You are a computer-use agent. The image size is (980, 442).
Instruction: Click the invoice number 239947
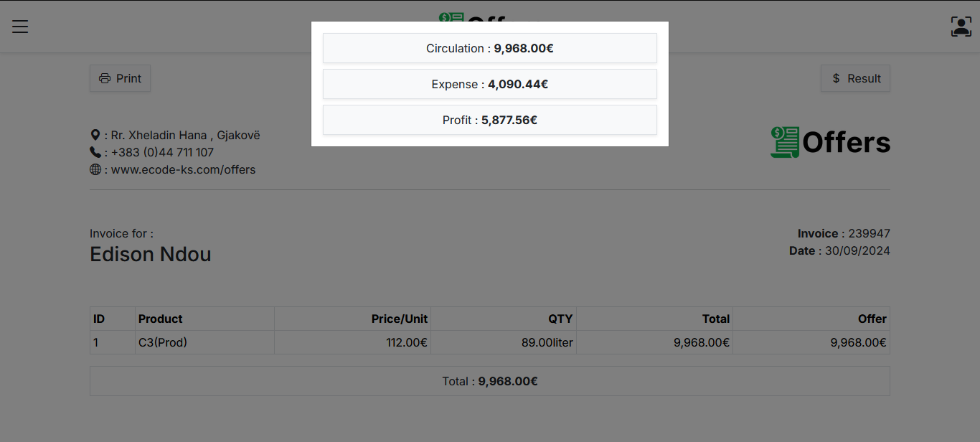(x=869, y=234)
